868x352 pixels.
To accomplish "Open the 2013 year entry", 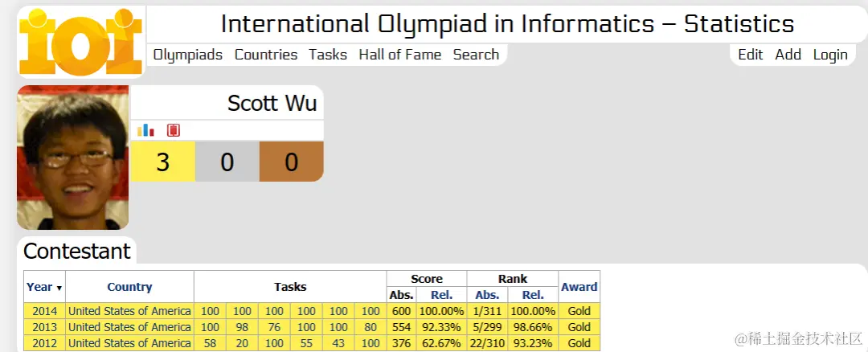I will pyautogui.click(x=44, y=327).
